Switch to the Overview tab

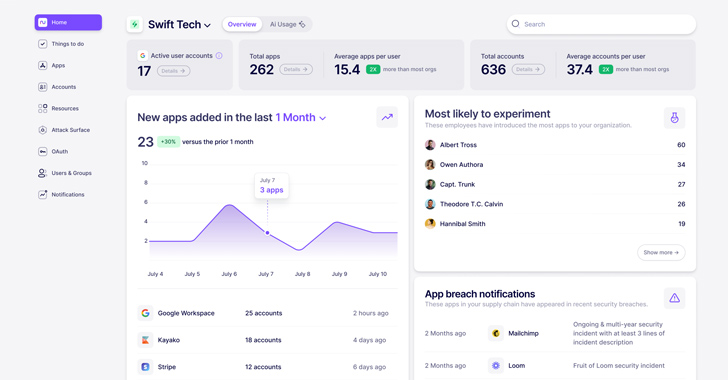[x=242, y=24]
